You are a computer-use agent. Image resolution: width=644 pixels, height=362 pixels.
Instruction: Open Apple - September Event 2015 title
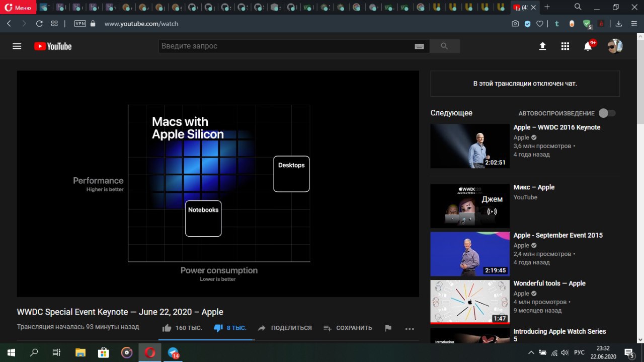click(x=558, y=235)
